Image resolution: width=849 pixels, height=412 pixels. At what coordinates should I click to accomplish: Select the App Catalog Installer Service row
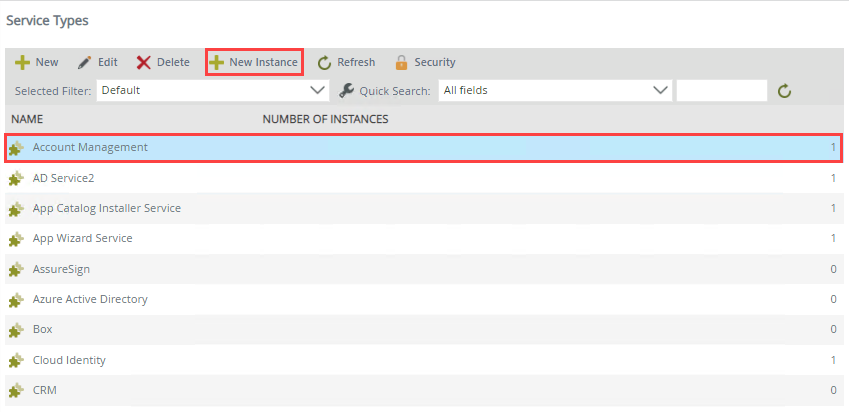(423, 208)
